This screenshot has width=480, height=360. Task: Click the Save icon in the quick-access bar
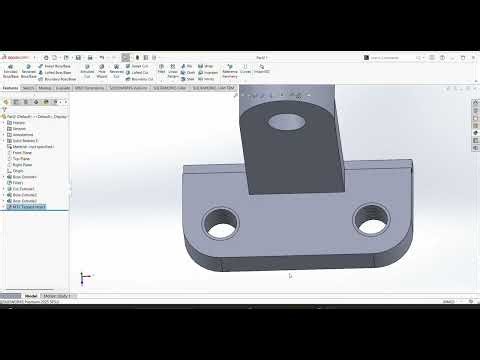78,58
